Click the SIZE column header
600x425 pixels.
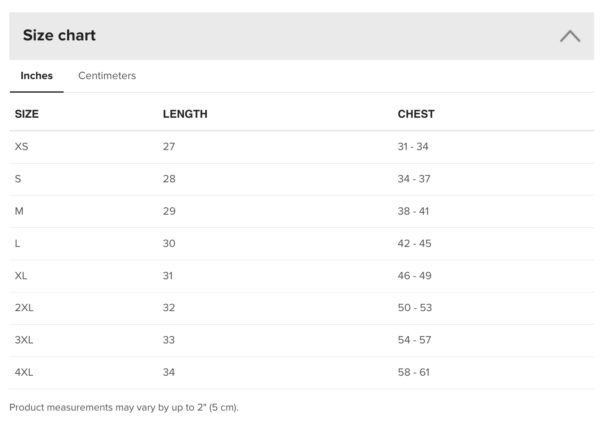click(27, 114)
